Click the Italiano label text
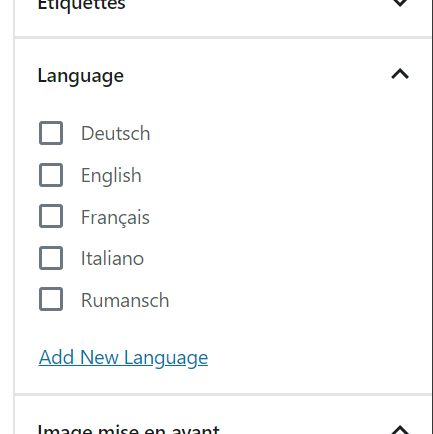 pos(112,258)
